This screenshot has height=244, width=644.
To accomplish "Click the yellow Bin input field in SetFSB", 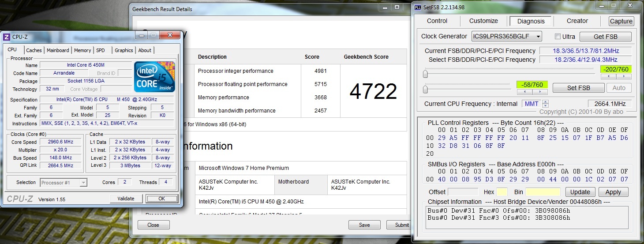I will coord(543,192).
